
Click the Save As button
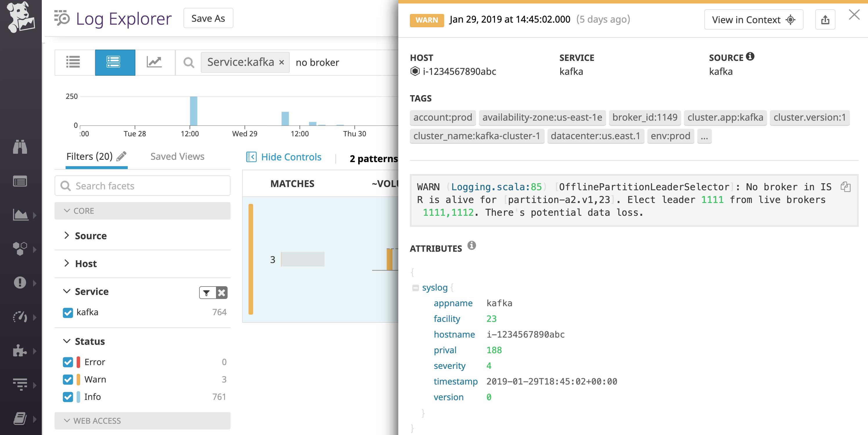point(208,18)
